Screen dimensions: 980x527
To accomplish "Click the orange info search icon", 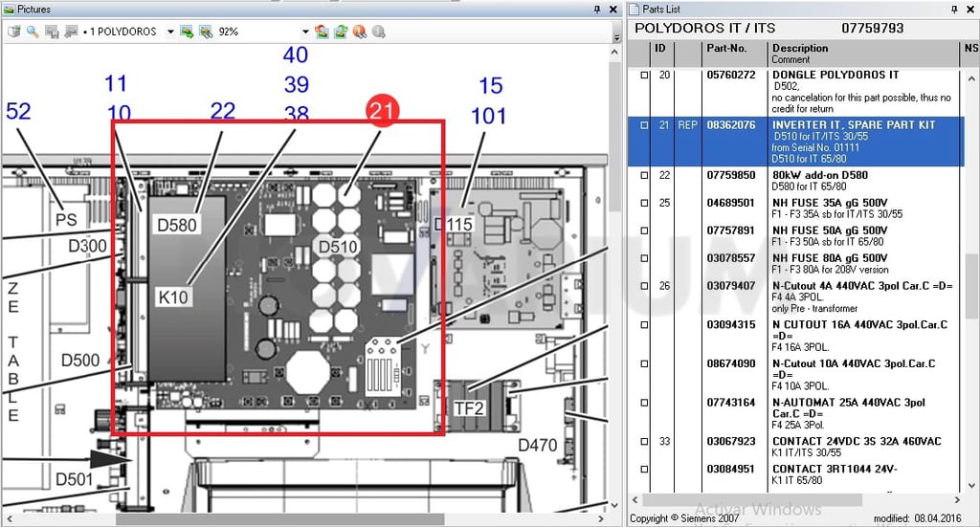I will coord(360,32).
